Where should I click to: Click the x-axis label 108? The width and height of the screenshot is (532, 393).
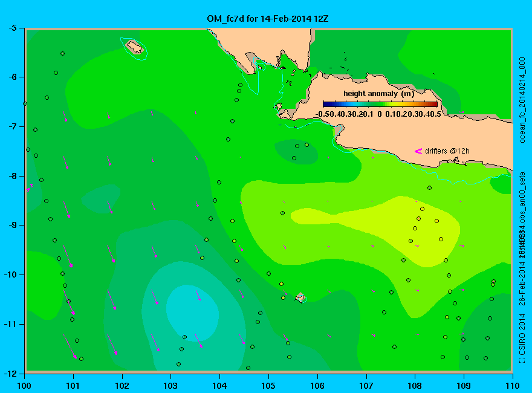coord(415,386)
